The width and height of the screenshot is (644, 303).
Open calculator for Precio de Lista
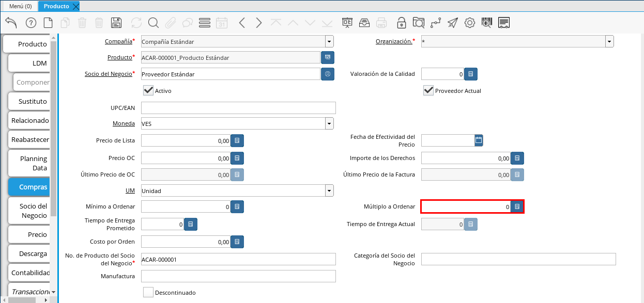(x=237, y=140)
